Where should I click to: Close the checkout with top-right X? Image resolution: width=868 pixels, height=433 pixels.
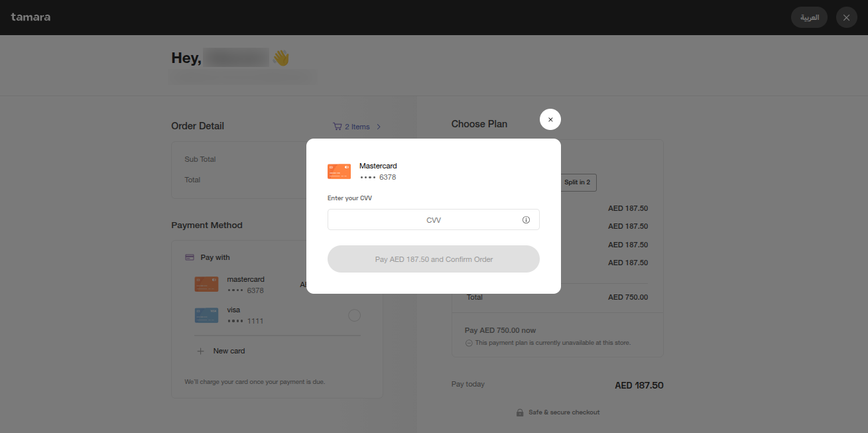(846, 17)
